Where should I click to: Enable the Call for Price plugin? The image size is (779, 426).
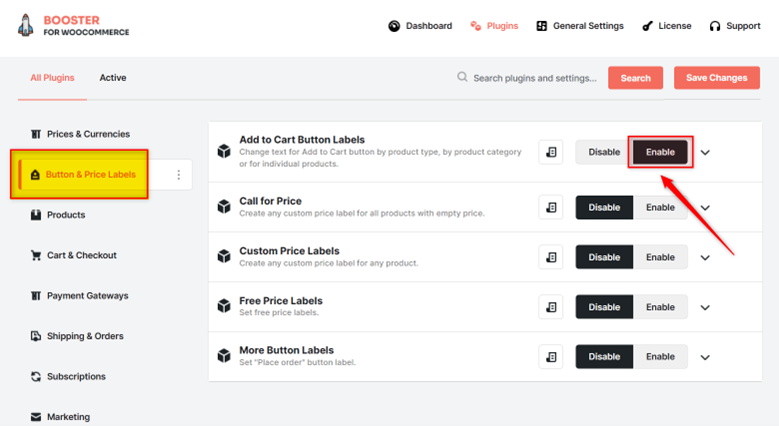pos(660,207)
